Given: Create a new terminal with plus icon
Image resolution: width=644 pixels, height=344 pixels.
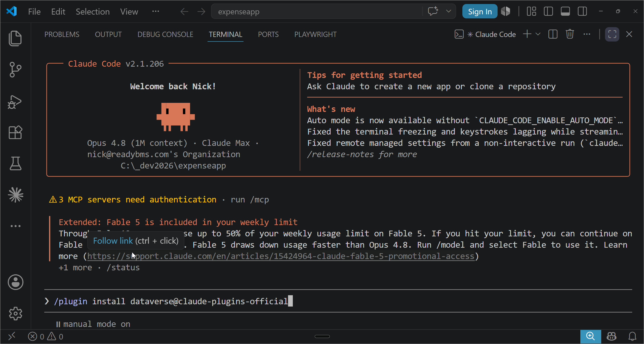Looking at the screenshot, I should (527, 34).
